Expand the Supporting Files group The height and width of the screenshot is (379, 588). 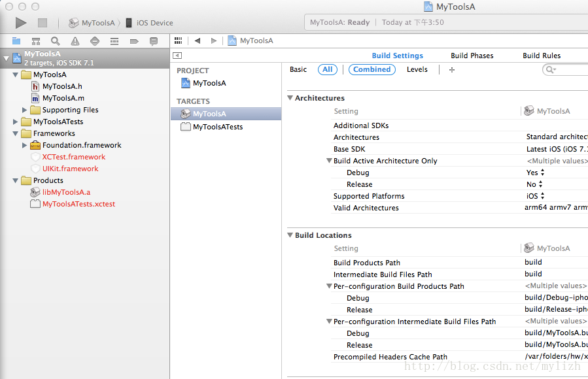pos(24,110)
